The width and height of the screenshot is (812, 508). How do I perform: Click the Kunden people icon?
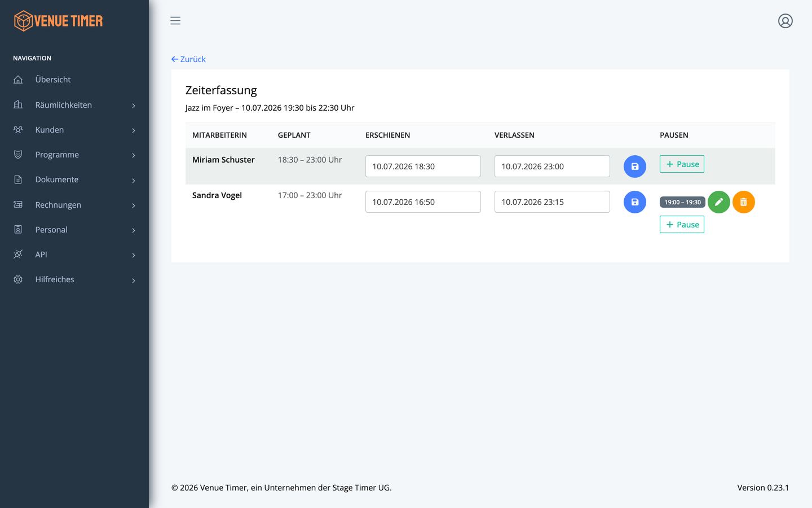18,130
